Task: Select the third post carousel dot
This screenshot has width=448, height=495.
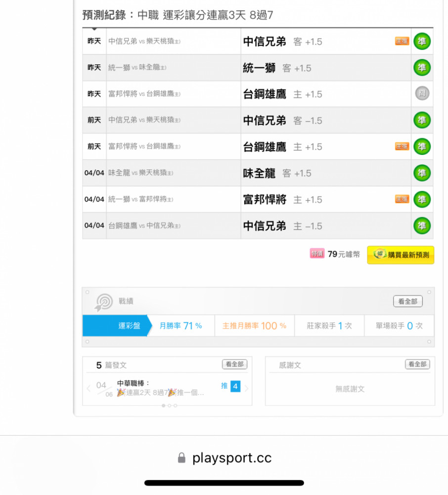Action: (x=175, y=406)
